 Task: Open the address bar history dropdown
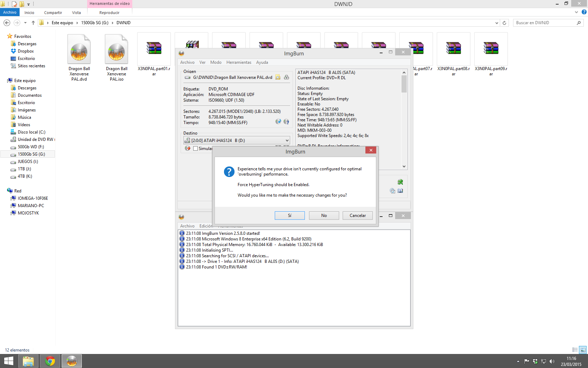tap(497, 23)
